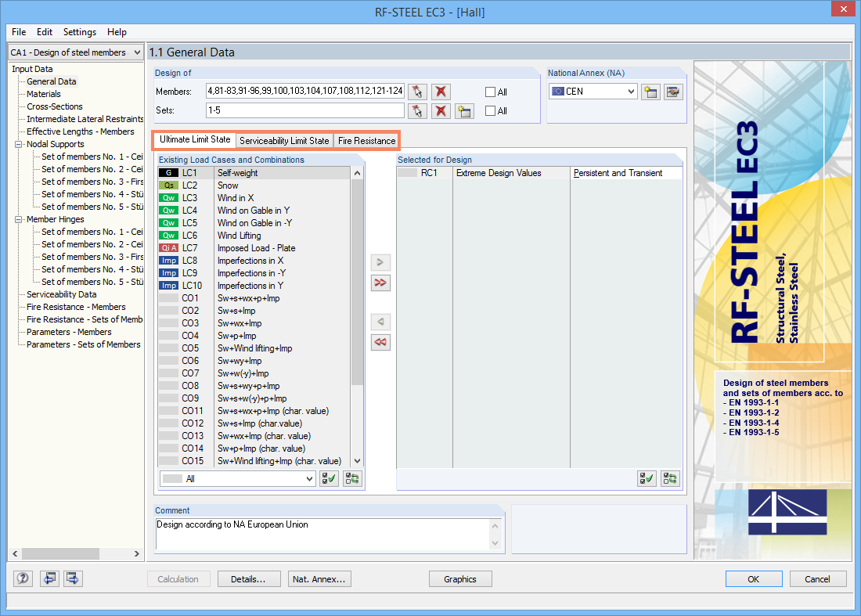Click the Cancel button

point(818,579)
